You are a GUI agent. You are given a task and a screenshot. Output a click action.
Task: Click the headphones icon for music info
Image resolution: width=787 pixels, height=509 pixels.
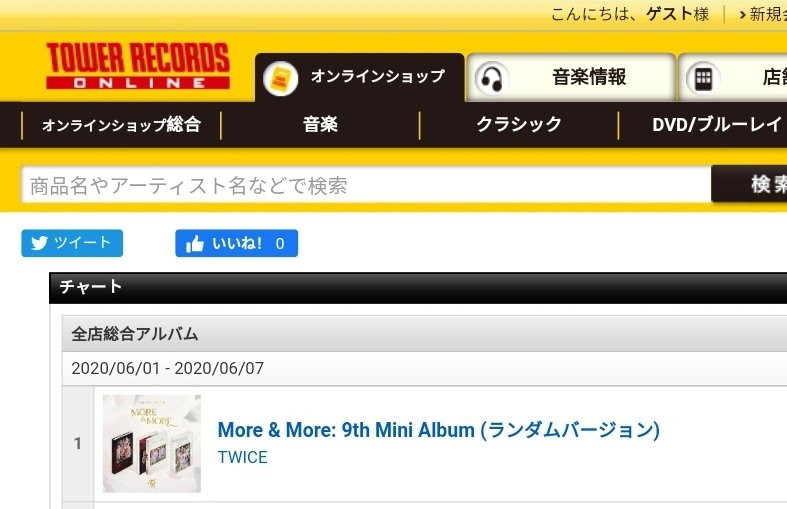point(492,78)
